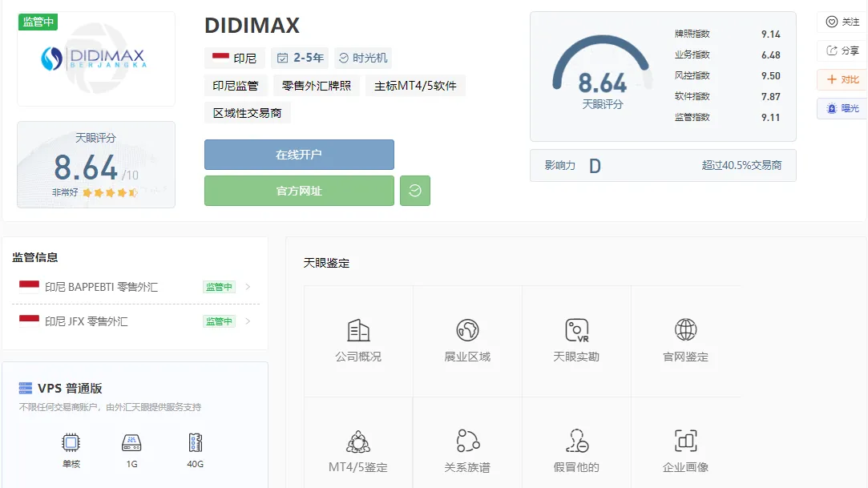Click the 1G memory icon

click(131, 442)
